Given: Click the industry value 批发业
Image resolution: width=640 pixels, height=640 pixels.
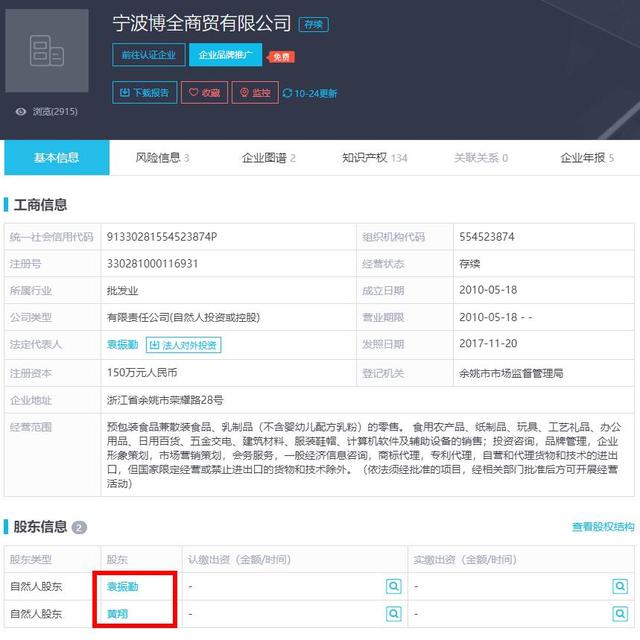Looking at the screenshot, I should pyautogui.click(x=122, y=291).
